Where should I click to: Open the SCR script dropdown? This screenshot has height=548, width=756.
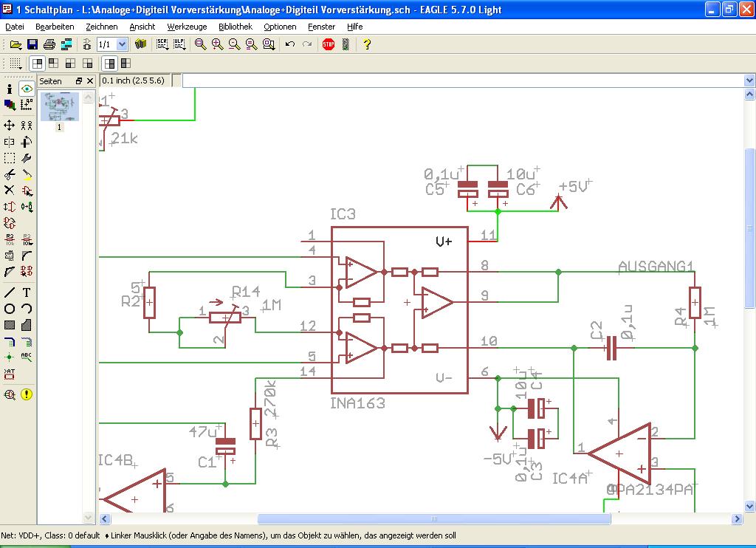162,44
